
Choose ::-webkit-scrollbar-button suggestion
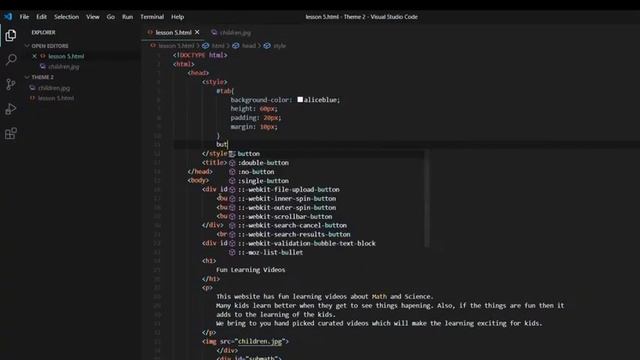(x=327, y=217)
